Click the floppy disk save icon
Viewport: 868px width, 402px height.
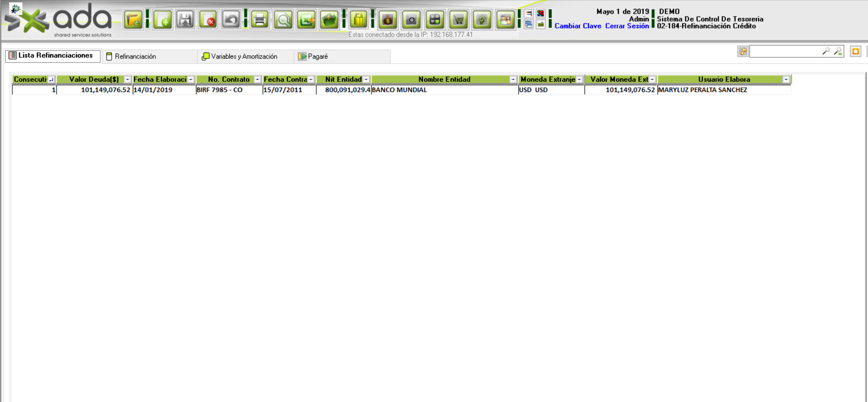pyautogui.click(x=185, y=20)
